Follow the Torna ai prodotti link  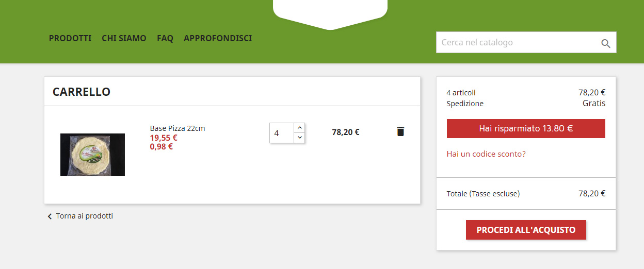pos(85,216)
